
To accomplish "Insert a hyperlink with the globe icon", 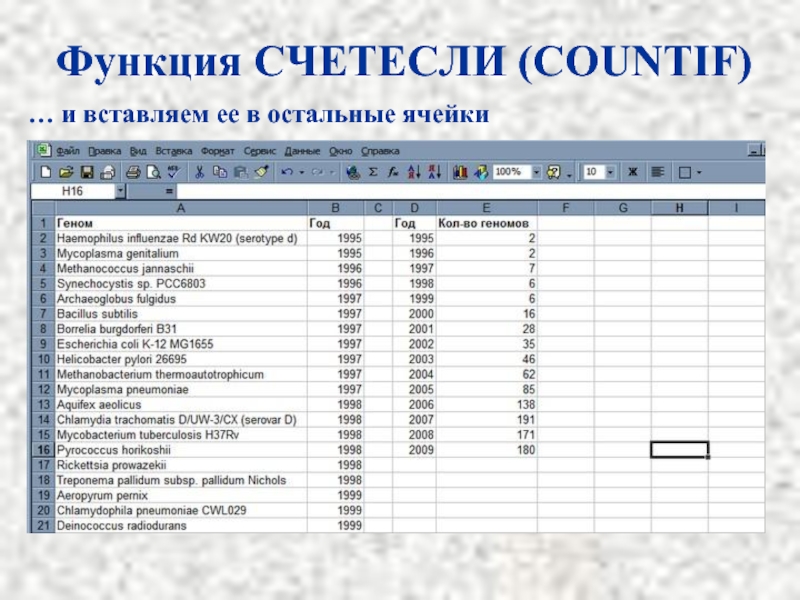I will click(x=352, y=172).
